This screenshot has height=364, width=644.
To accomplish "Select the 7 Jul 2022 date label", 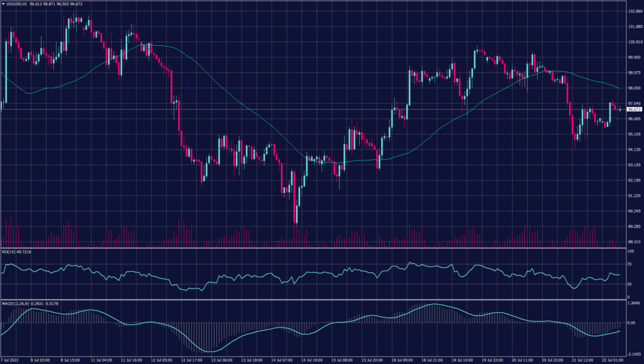I will click(x=9, y=361).
